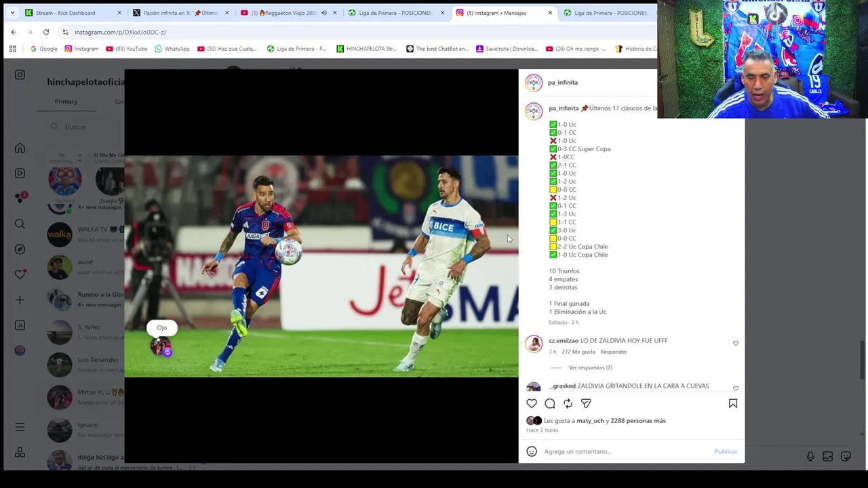This screenshot has height=488, width=868.
Task: Click the page vertical scrollbar thumb
Action: coord(863,359)
